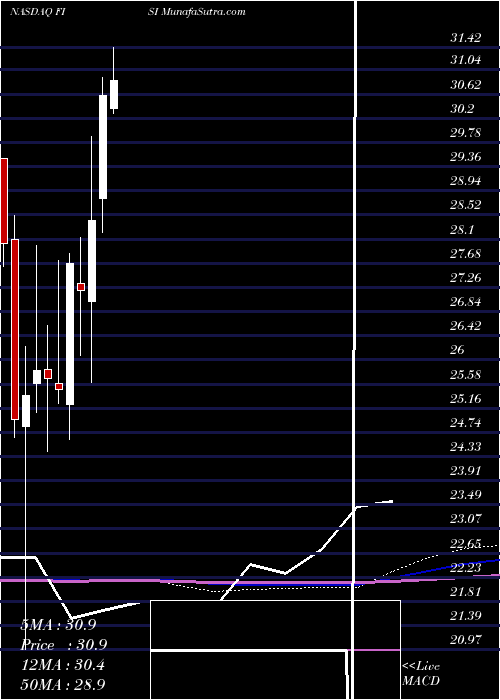
Task: Click the '50MA : 28.9' indicator text
Action: click(x=62, y=684)
